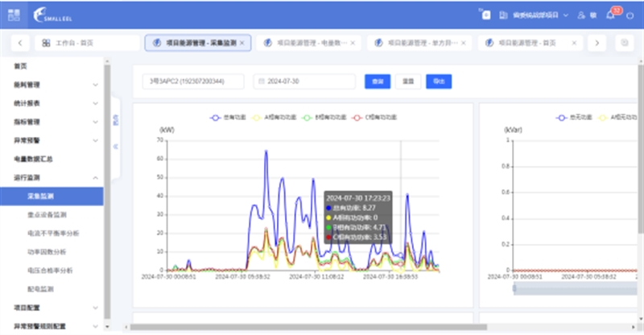Toggle the 总有功功率 legend series
644x335 pixels.
pyautogui.click(x=227, y=118)
